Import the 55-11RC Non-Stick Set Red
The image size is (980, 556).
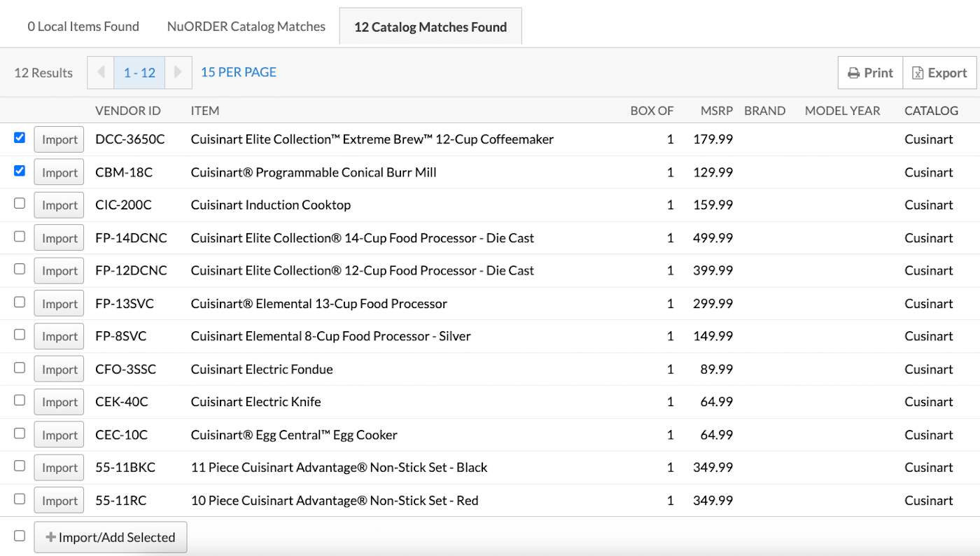click(x=59, y=500)
